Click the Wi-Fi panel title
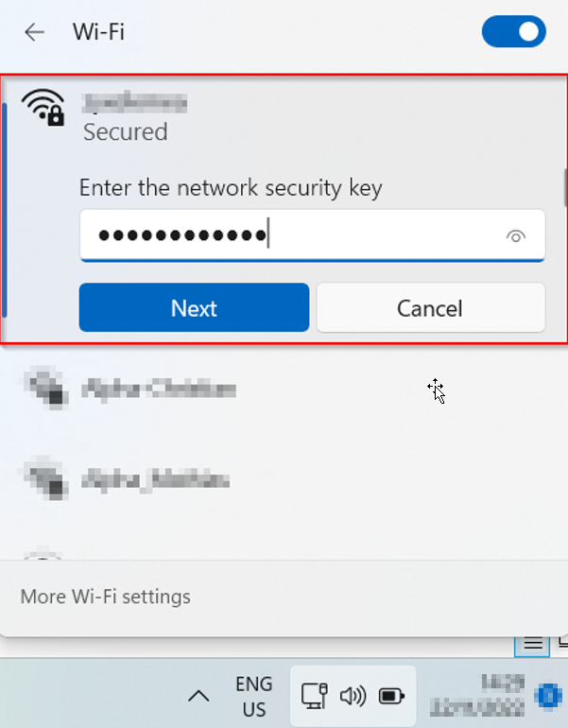 (98, 32)
